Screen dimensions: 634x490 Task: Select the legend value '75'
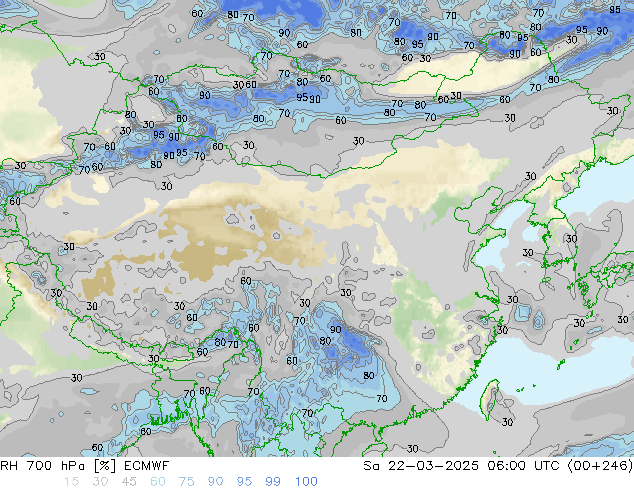(186, 482)
